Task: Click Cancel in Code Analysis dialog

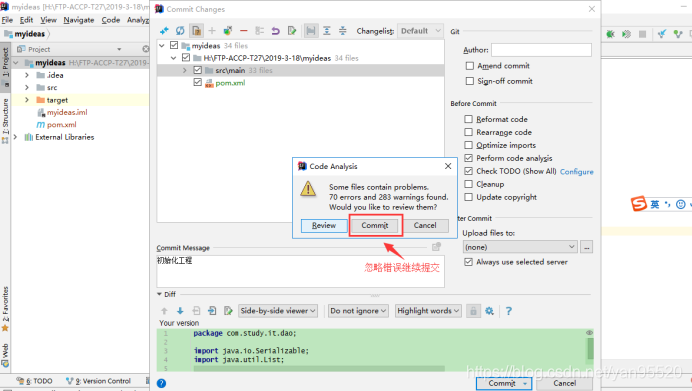Action: tap(425, 226)
